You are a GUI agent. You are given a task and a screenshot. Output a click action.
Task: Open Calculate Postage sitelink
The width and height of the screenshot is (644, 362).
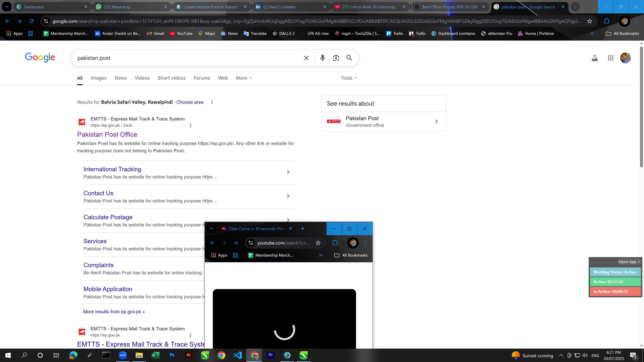(x=108, y=217)
